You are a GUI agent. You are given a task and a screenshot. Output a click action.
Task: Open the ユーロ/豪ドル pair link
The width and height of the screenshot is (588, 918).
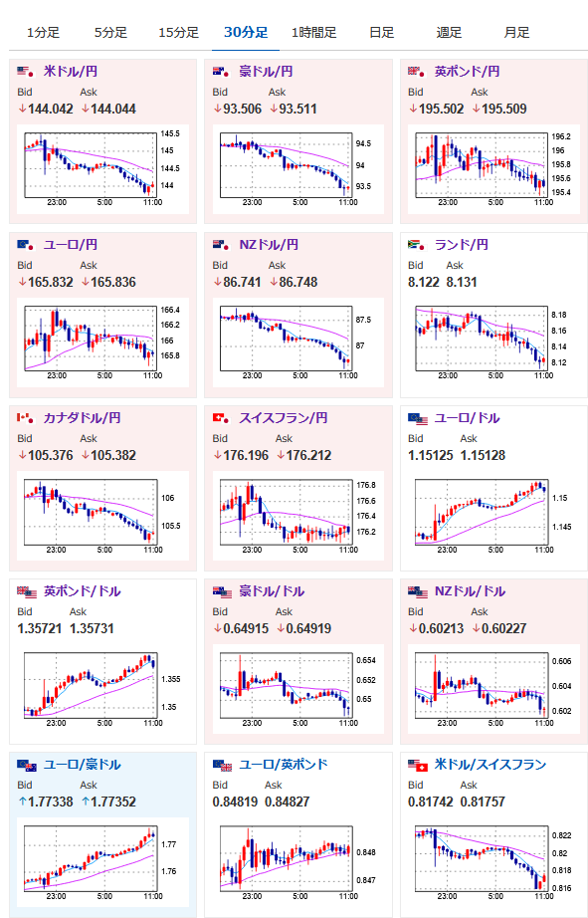tap(82, 765)
